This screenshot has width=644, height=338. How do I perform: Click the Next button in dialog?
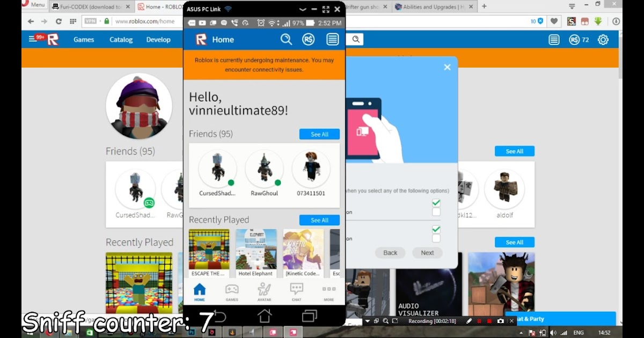[427, 253]
